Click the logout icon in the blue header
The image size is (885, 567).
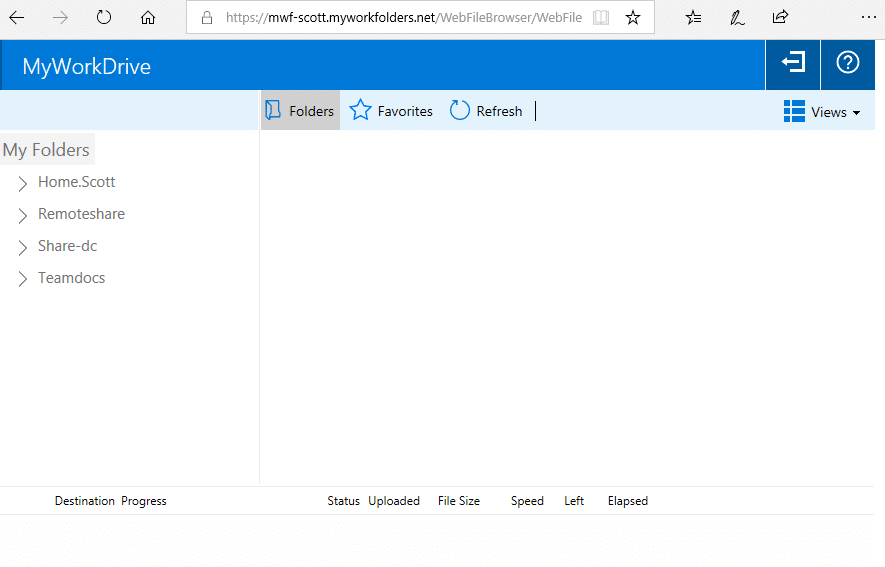(x=793, y=64)
